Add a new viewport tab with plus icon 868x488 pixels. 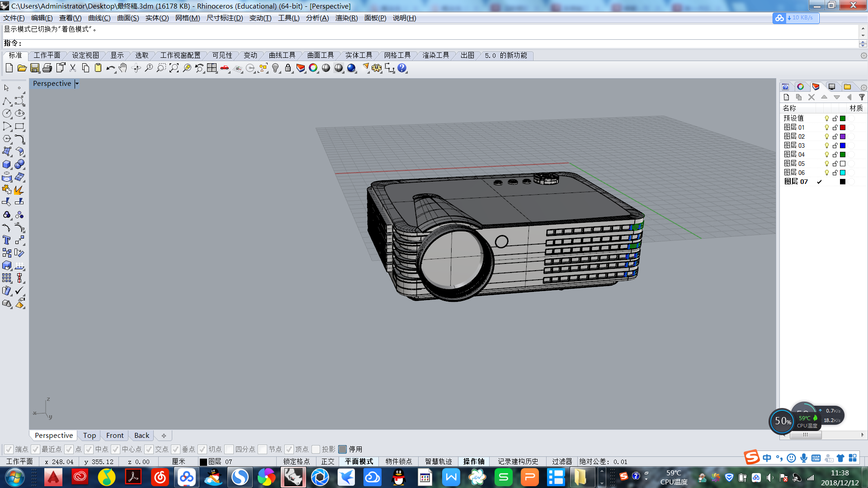tap(164, 436)
